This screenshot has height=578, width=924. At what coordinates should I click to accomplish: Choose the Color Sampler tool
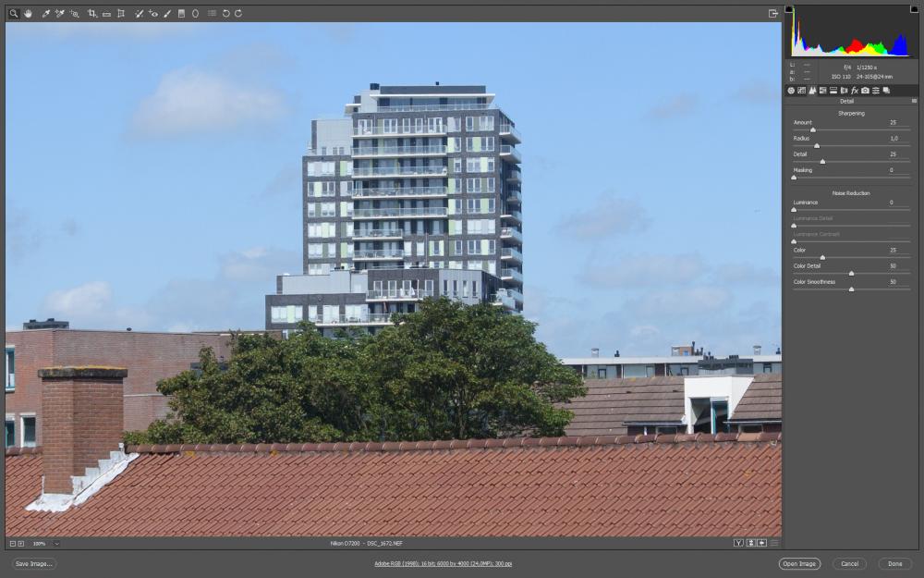coord(60,13)
